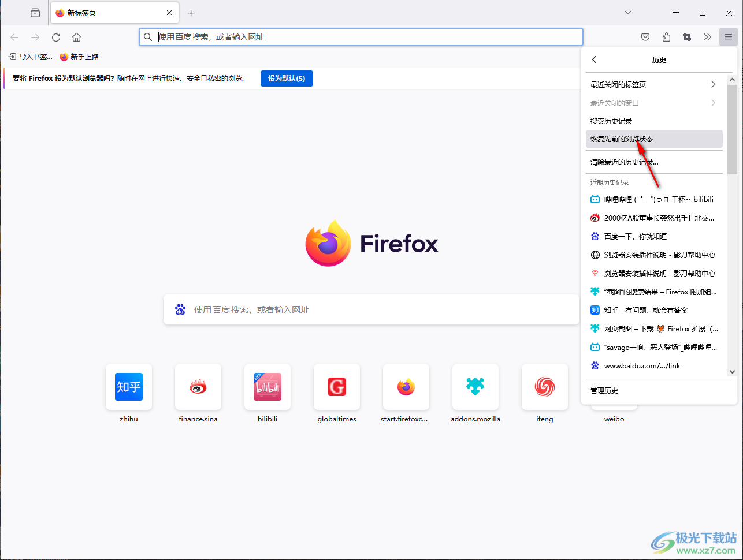This screenshot has height=560, width=743.
Task: Open the 新手上路 bookmark
Action: 79,57
